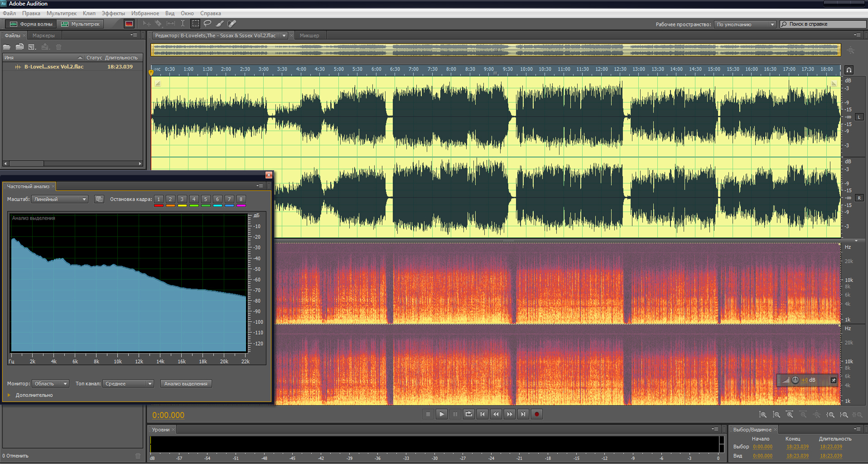Select B-Lovel...ssex Vol.2.flac in file list
Screen dimensions: 868x464
(x=53, y=67)
